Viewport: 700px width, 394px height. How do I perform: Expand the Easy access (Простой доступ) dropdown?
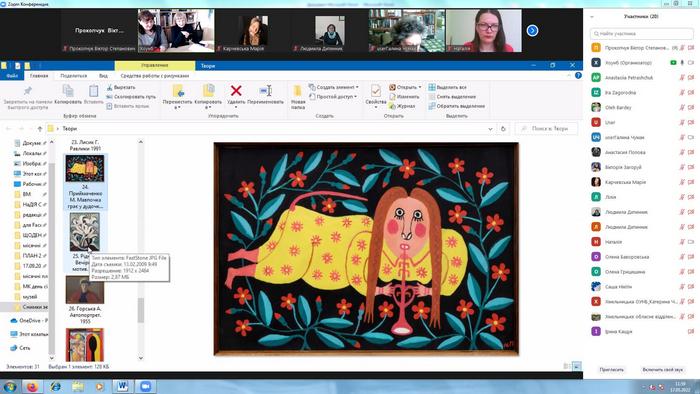pos(355,97)
